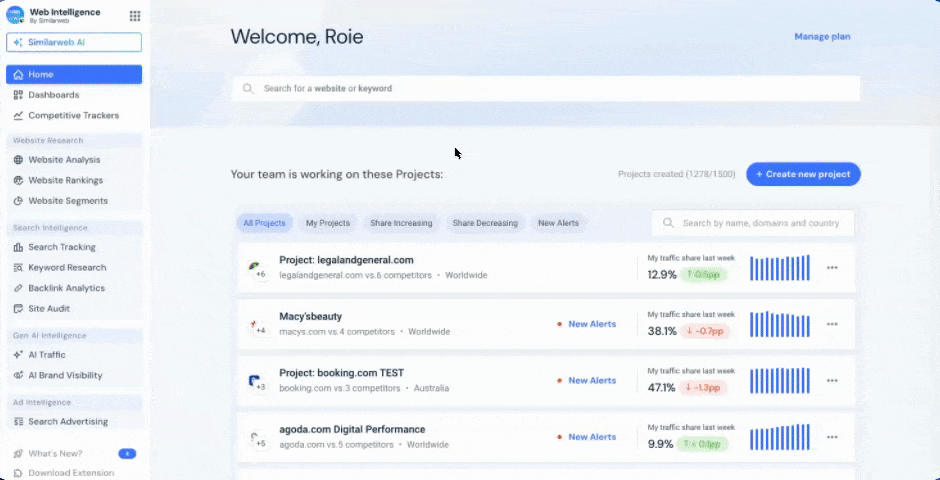Screen dimensions: 940x480
Task: Filter by Share Decreasing
Action: [x=485, y=223]
